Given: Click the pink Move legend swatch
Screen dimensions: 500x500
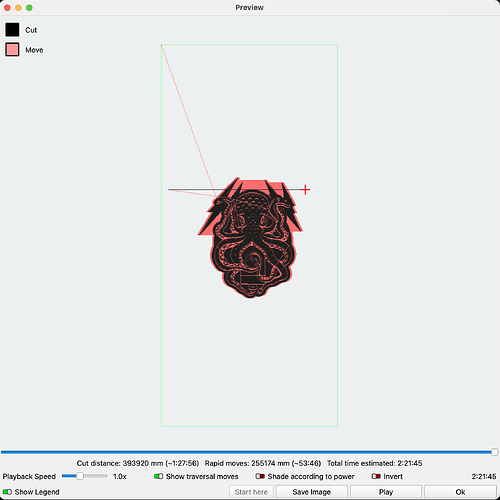Looking at the screenshot, I should [x=12, y=50].
